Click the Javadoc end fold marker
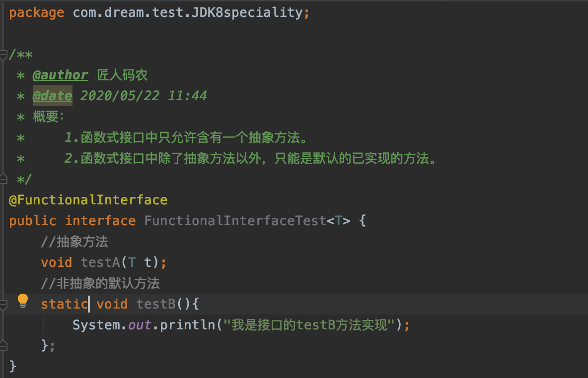The image size is (588, 378). (3, 179)
